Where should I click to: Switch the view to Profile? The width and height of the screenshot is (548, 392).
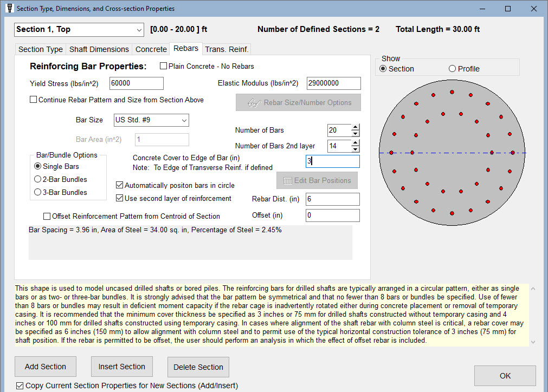pos(452,69)
